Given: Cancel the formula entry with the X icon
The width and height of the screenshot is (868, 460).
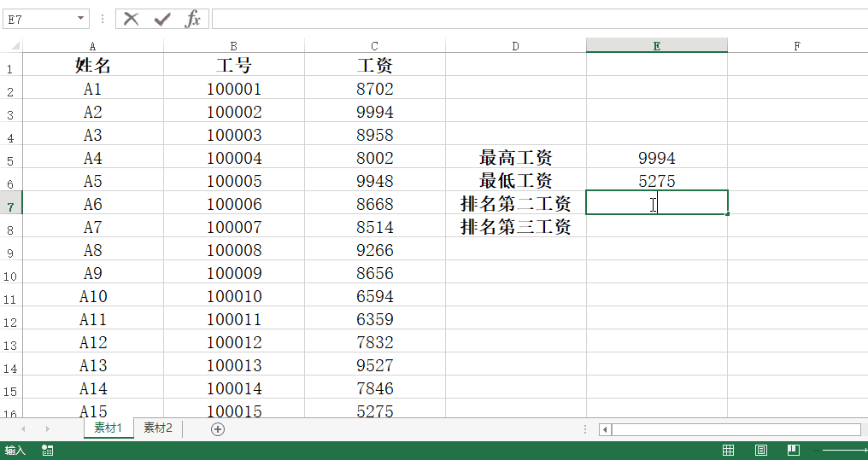Looking at the screenshot, I should tap(131, 19).
